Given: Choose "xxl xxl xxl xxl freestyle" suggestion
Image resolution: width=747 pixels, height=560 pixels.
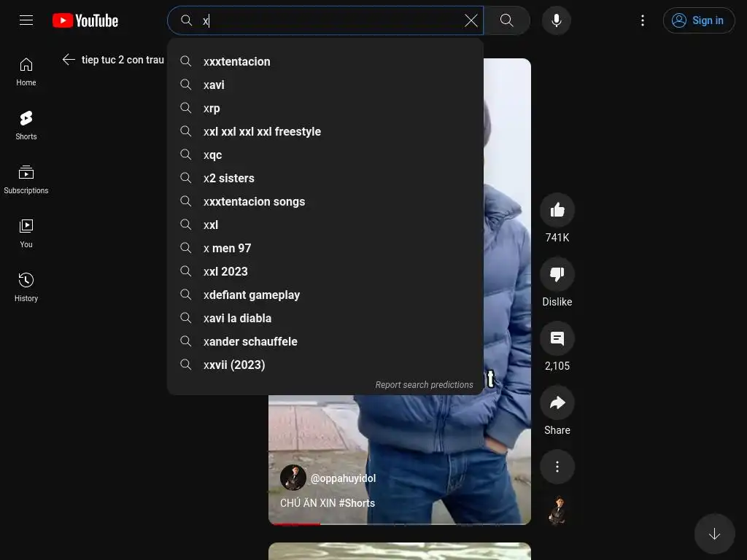Looking at the screenshot, I should point(325,131).
